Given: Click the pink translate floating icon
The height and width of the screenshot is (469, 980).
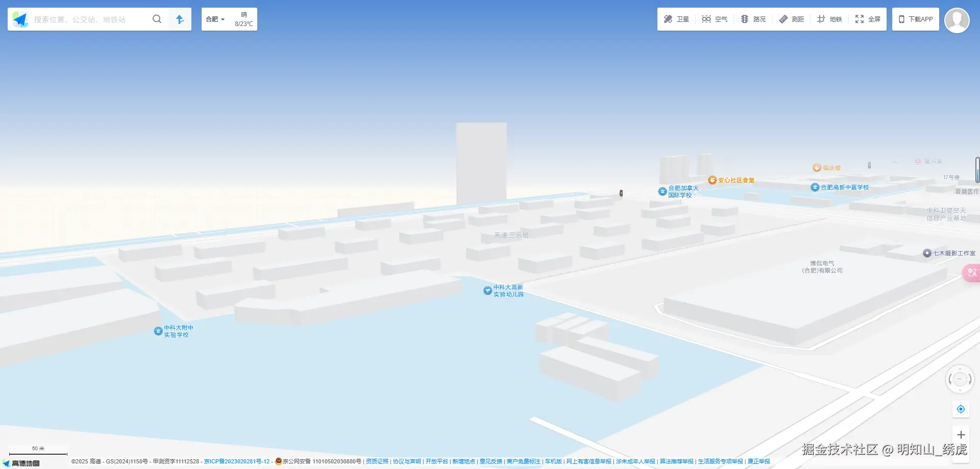Looking at the screenshot, I should pyautogui.click(x=971, y=273).
